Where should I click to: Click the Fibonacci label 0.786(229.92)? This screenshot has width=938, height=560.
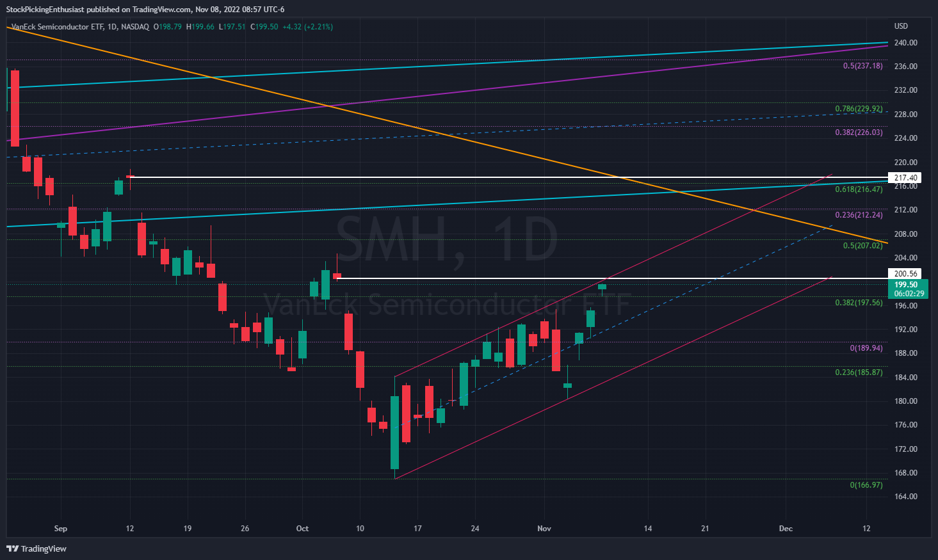859,109
